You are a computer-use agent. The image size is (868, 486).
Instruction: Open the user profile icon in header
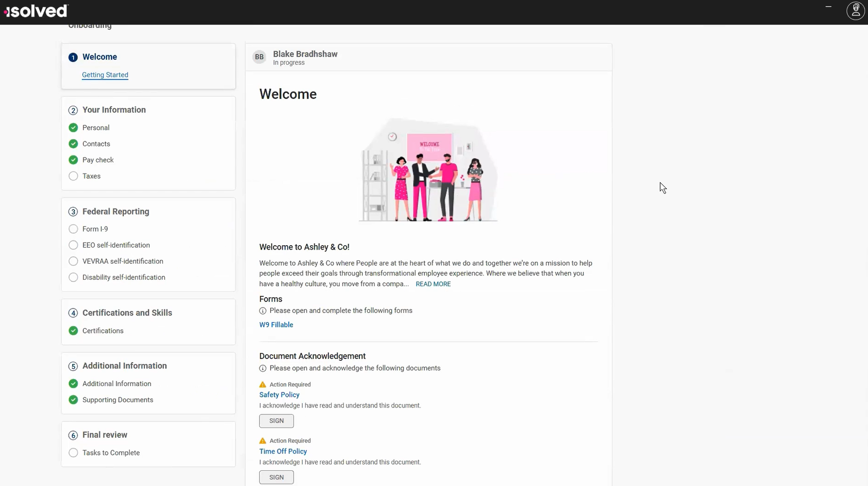855,11
